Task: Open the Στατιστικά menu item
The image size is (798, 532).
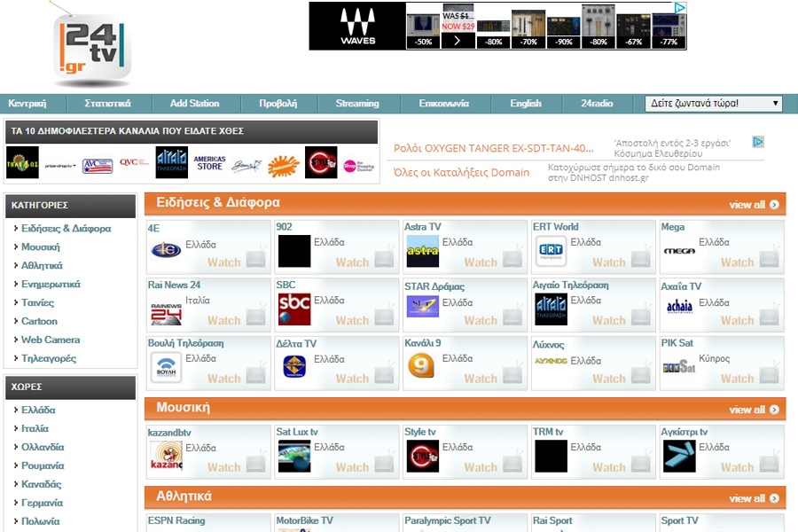Action: 107,104
